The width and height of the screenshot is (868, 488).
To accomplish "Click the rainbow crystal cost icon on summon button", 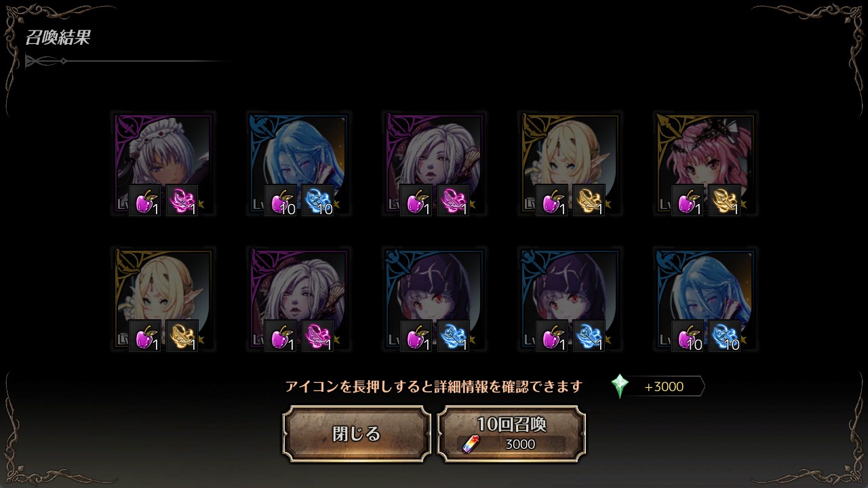I will (470, 445).
